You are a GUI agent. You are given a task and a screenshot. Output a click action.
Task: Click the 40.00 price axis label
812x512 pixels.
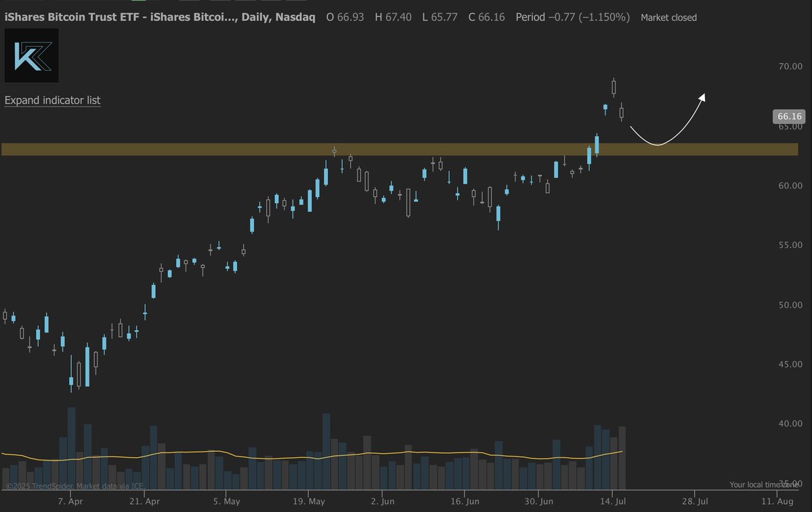click(x=790, y=423)
